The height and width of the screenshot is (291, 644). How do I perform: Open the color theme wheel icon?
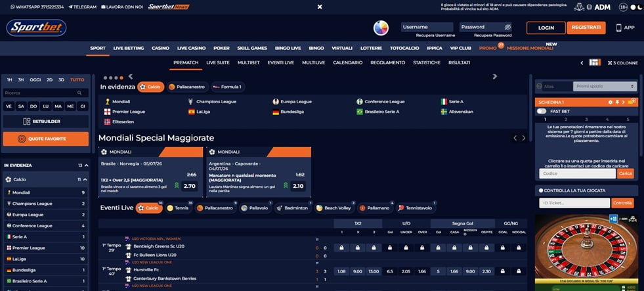(x=381, y=28)
